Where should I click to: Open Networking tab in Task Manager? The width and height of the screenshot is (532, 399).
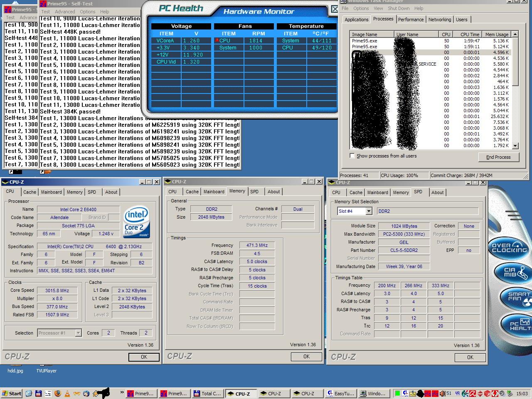pos(440,20)
